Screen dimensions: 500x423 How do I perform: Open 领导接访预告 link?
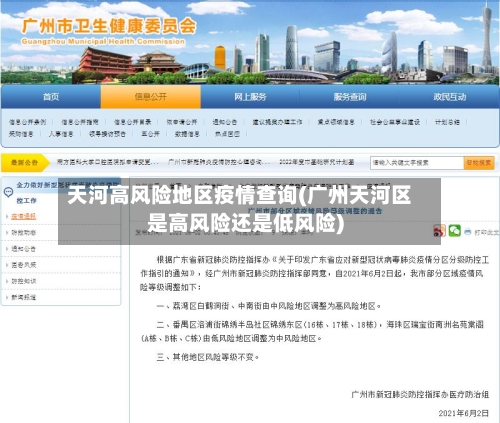pyautogui.click(x=107, y=134)
